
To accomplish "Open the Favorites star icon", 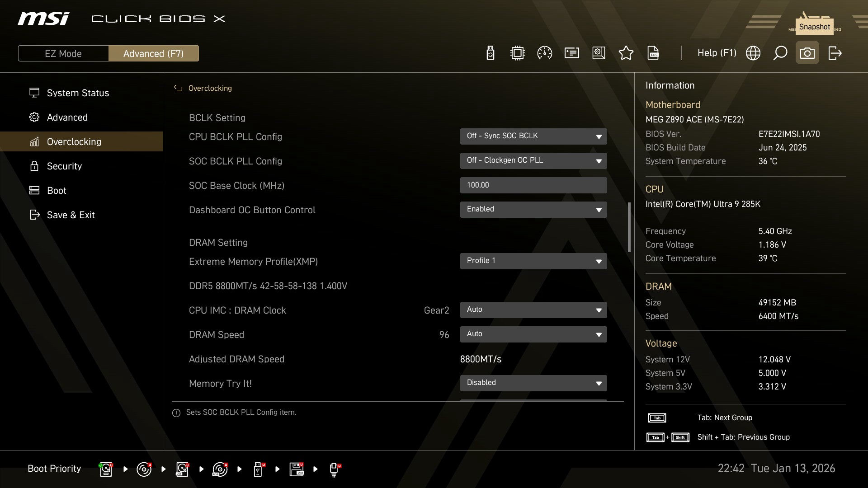I will [x=626, y=53].
